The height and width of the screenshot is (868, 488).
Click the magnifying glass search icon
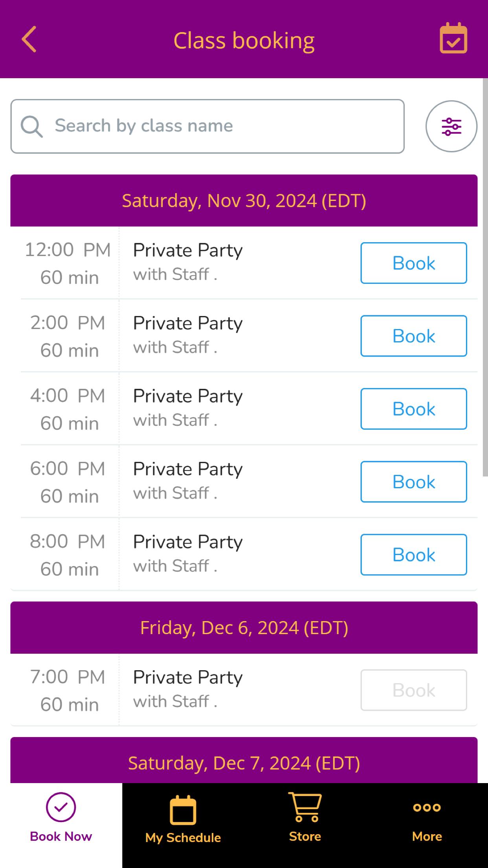point(31,127)
